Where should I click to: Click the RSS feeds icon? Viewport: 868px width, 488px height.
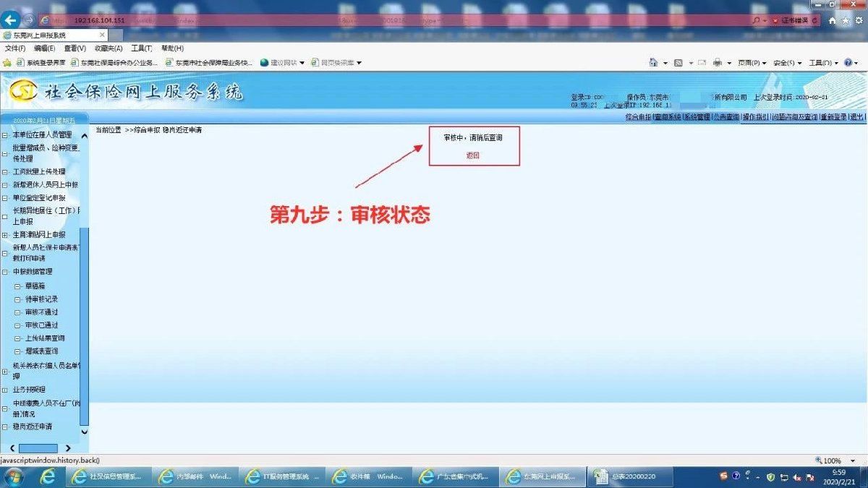click(x=678, y=63)
